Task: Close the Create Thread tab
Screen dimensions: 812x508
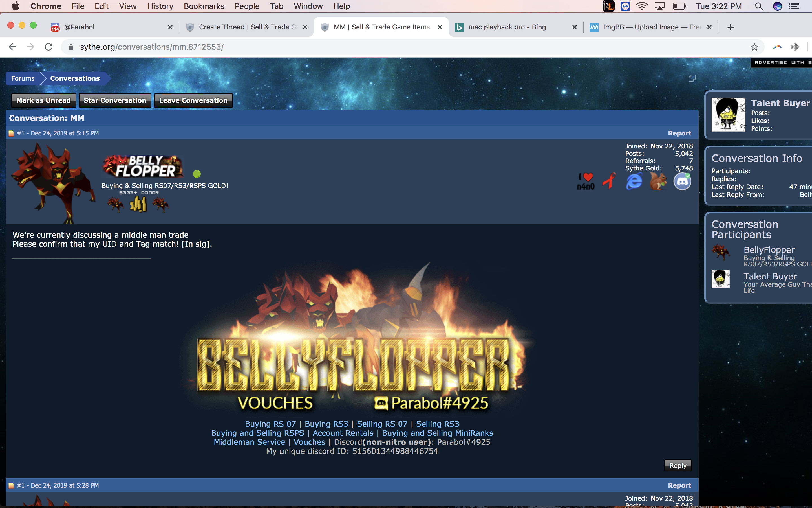Action: point(305,27)
